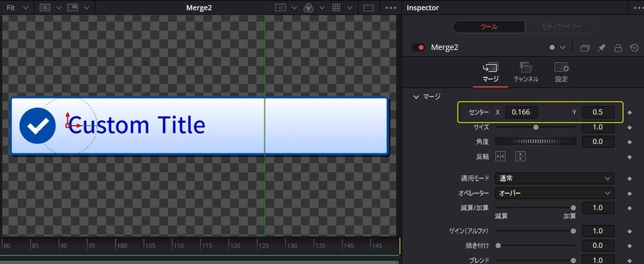Click the viewer LUT display icon

coord(281,8)
